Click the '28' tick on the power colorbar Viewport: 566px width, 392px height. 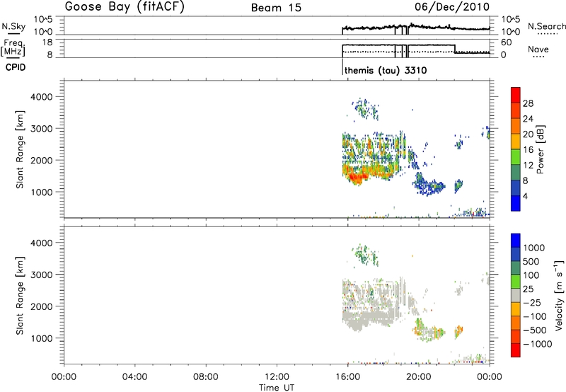tap(528, 103)
